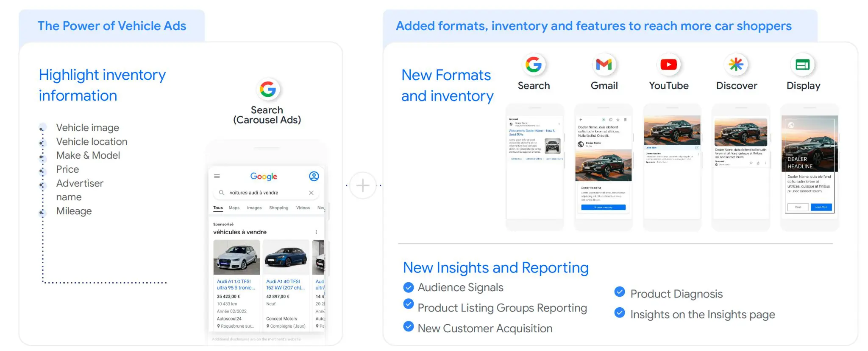Viewport: 868px width, 351px height.
Task: Click the Google logo in the phone mockup
Action: pyautogui.click(x=264, y=176)
